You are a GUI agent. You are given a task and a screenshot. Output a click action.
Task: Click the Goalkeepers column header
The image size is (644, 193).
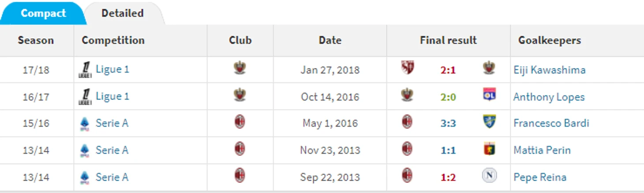click(550, 40)
